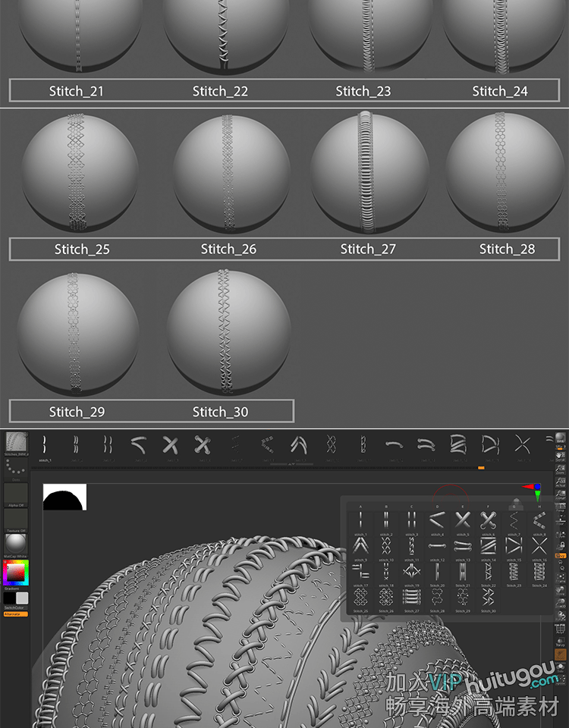Viewport: 569px width, 728px height.
Task: Choose the thin crossed-lines stitch in top strip
Action: (523, 445)
